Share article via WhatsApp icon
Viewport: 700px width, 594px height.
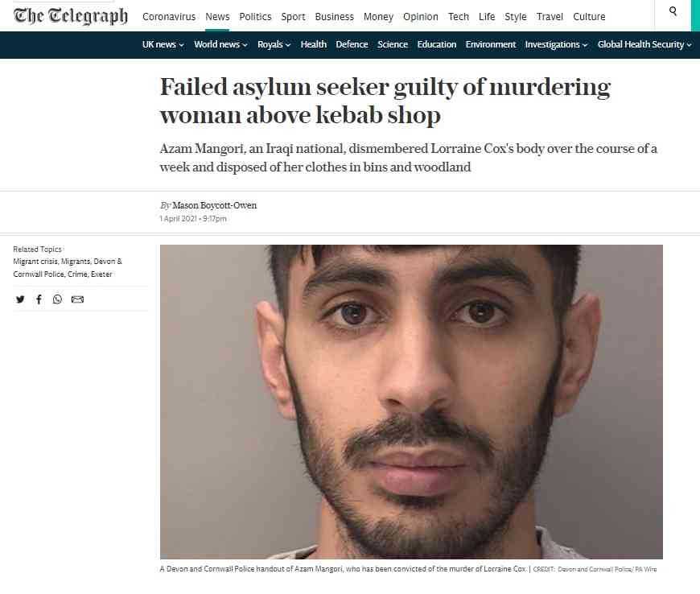(58, 299)
